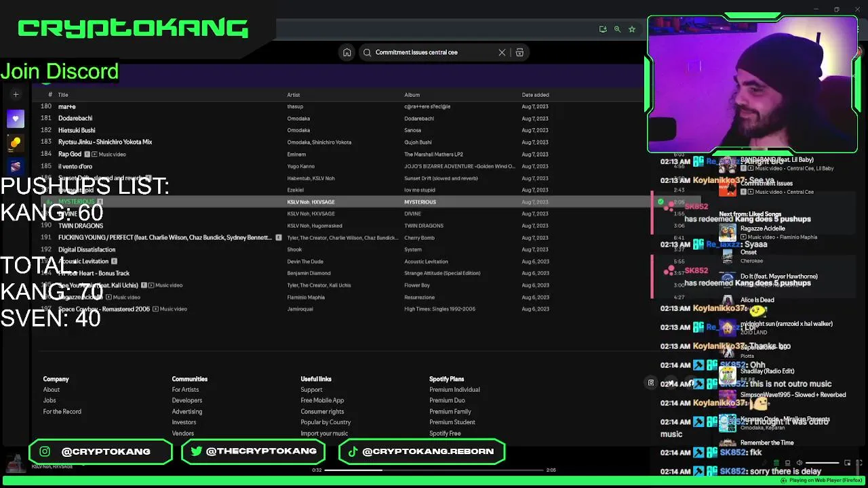Open the Browse icon next to search
This screenshot has width=868, height=488.
(x=519, y=52)
